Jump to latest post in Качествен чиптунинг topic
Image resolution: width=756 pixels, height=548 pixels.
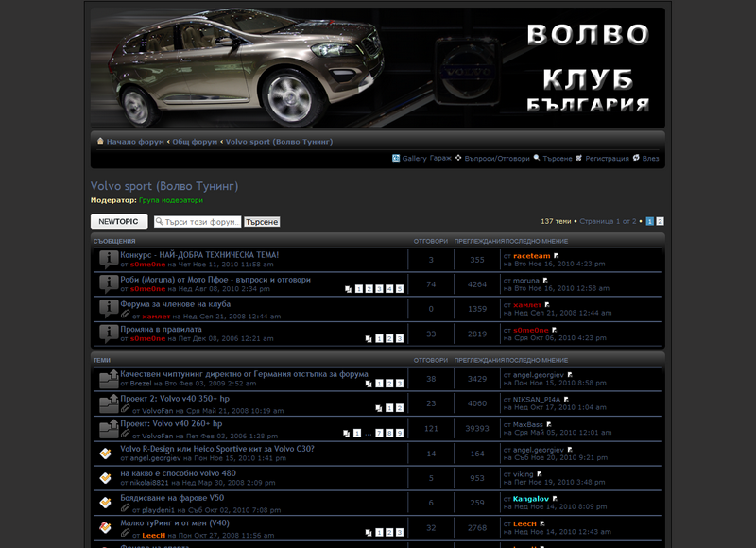click(570, 375)
